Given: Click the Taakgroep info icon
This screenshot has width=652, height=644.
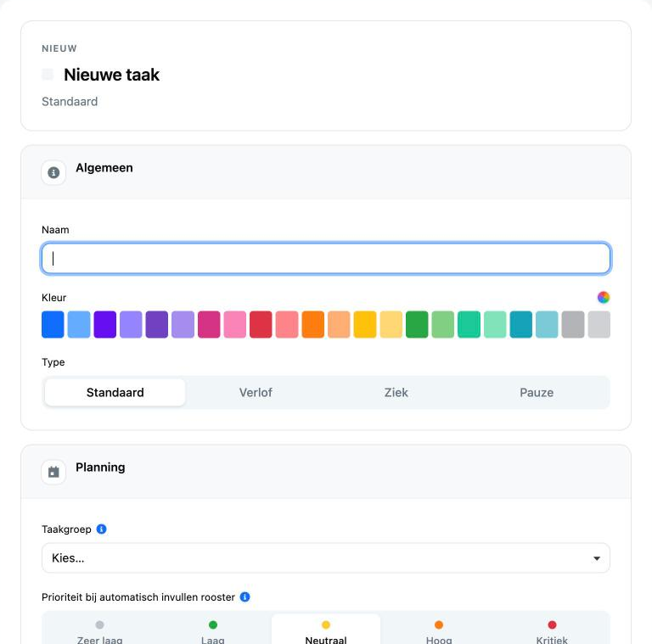Looking at the screenshot, I should coord(102,529).
